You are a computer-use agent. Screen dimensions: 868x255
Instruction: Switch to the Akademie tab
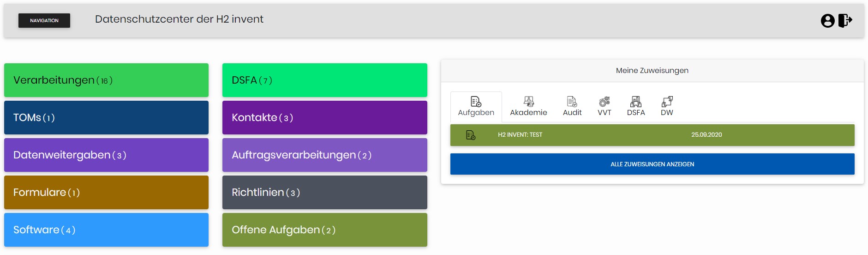pyautogui.click(x=528, y=107)
